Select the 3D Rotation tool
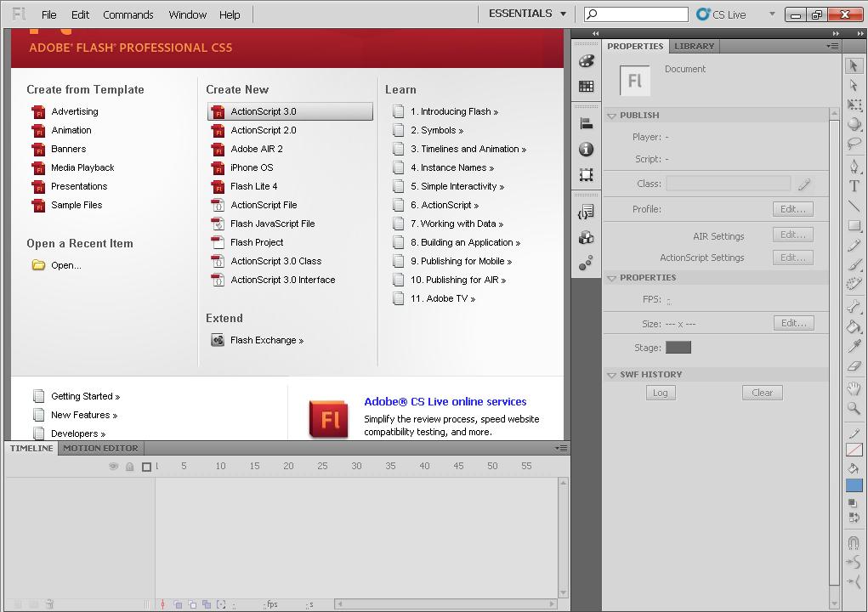868x612 pixels. tap(854, 124)
